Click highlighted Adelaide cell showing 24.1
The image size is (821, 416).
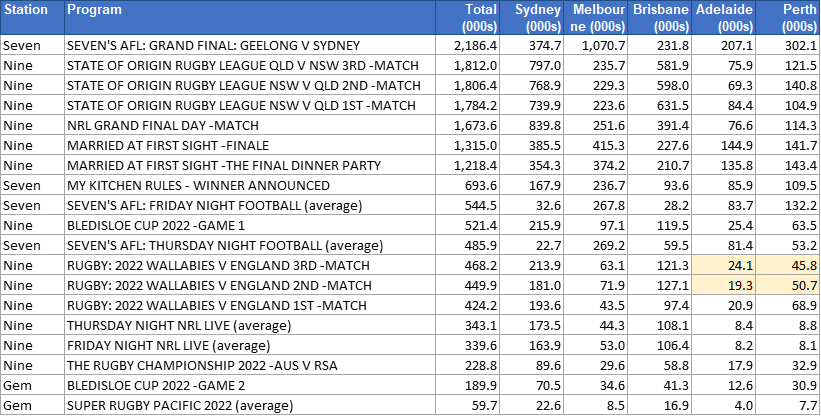[724, 265]
